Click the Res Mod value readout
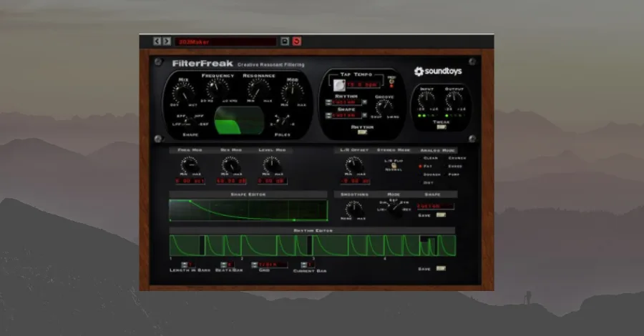Image resolution: width=644 pixels, height=336 pixels. 231,181
